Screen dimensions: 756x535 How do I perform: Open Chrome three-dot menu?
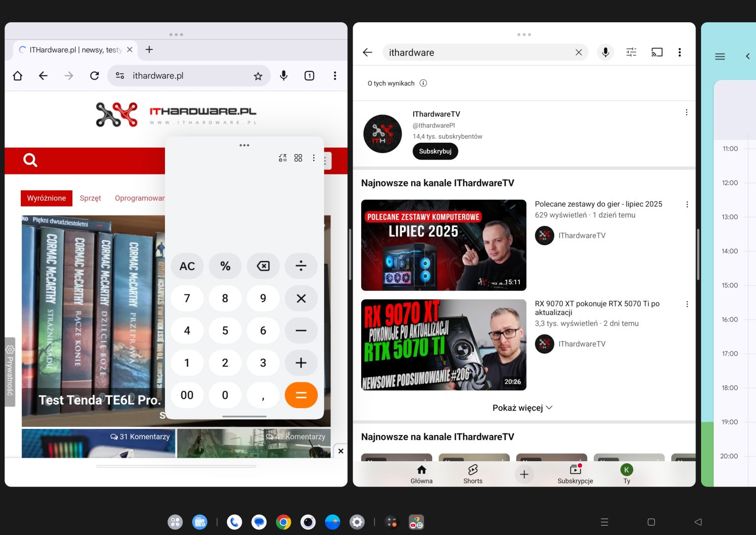tap(335, 76)
